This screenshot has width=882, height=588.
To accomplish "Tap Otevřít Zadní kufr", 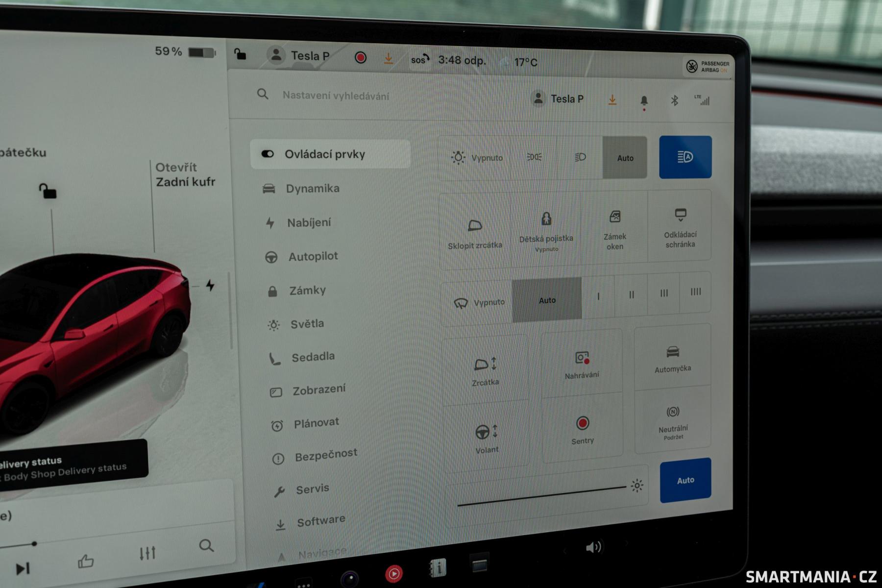I will pos(185,174).
